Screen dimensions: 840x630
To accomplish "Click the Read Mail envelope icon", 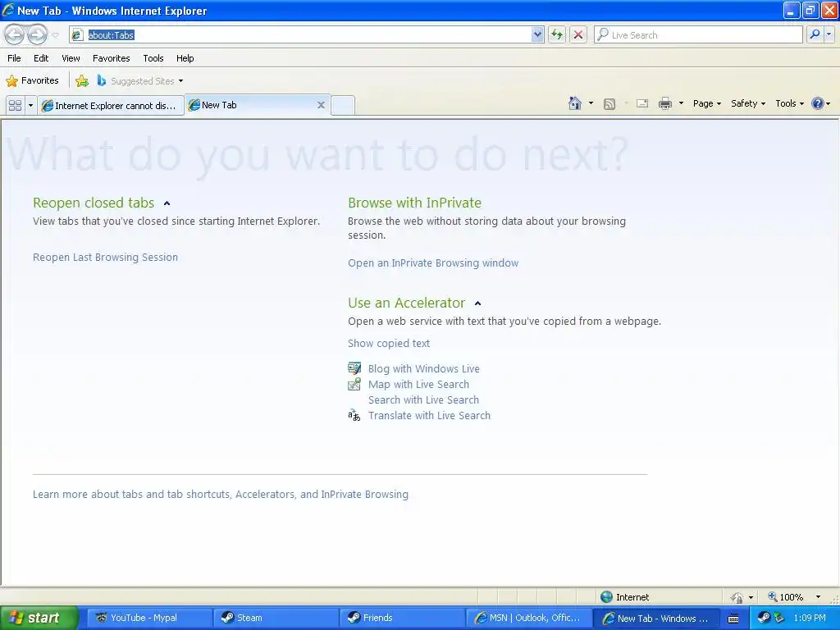I will pyautogui.click(x=641, y=104).
